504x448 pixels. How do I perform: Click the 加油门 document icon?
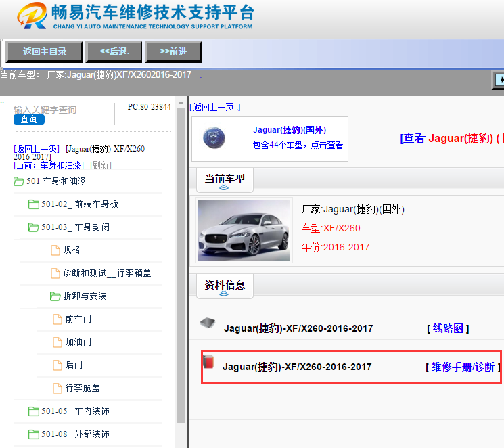pyautogui.click(x=58, y=342)
